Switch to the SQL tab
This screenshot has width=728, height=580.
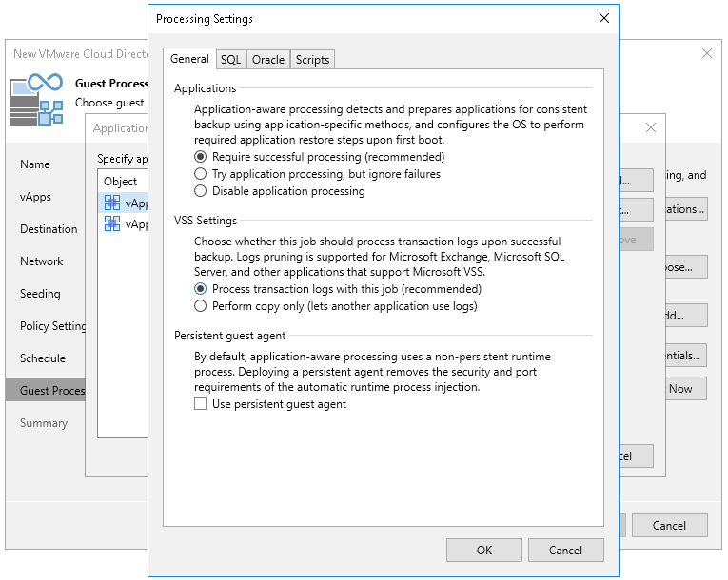(x=230, y=60)
